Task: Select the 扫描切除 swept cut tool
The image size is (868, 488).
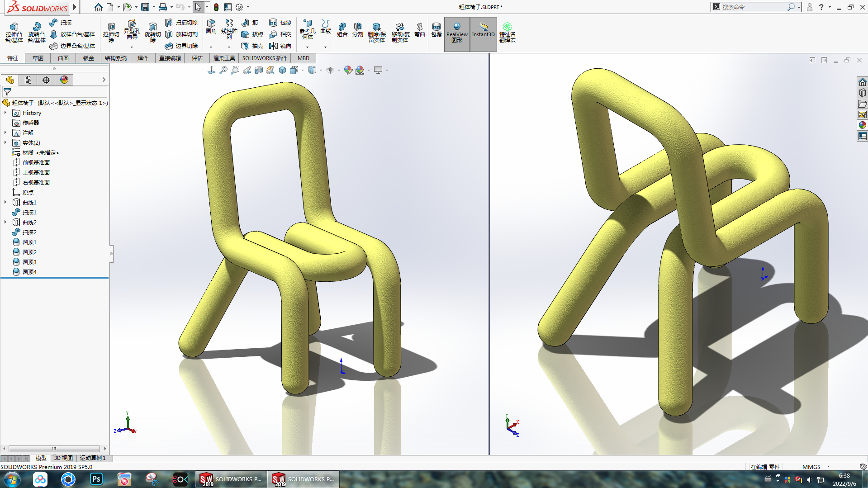Action: coord(181,23)
